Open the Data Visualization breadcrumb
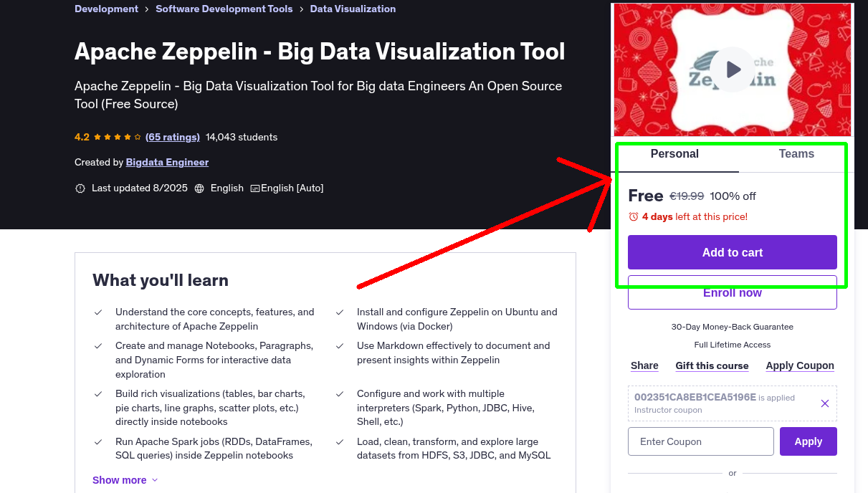 click(x=353, y=9)
